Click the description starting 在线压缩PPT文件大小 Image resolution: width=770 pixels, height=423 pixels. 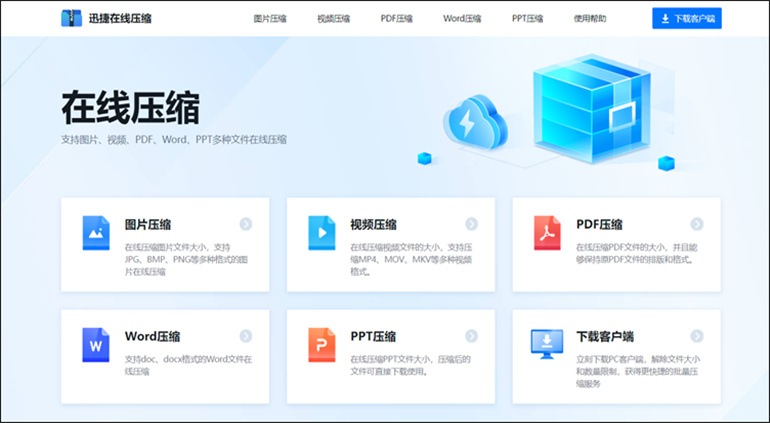click(411, 366)
